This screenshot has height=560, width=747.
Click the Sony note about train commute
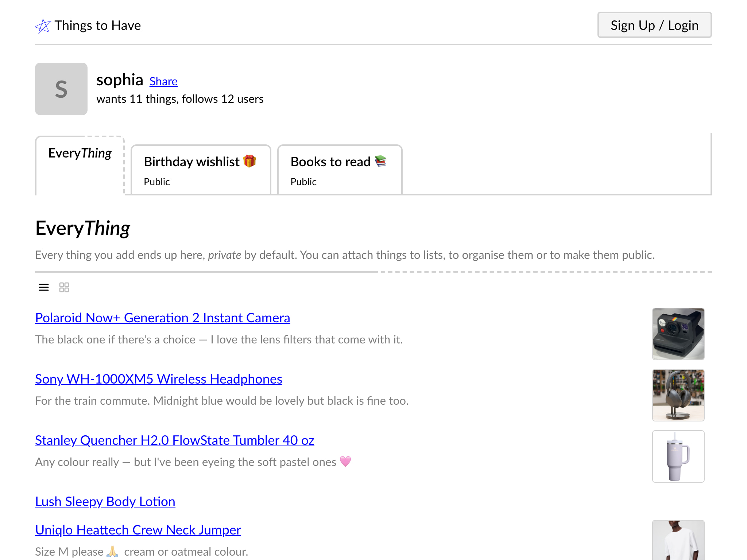tap(222, 401)
